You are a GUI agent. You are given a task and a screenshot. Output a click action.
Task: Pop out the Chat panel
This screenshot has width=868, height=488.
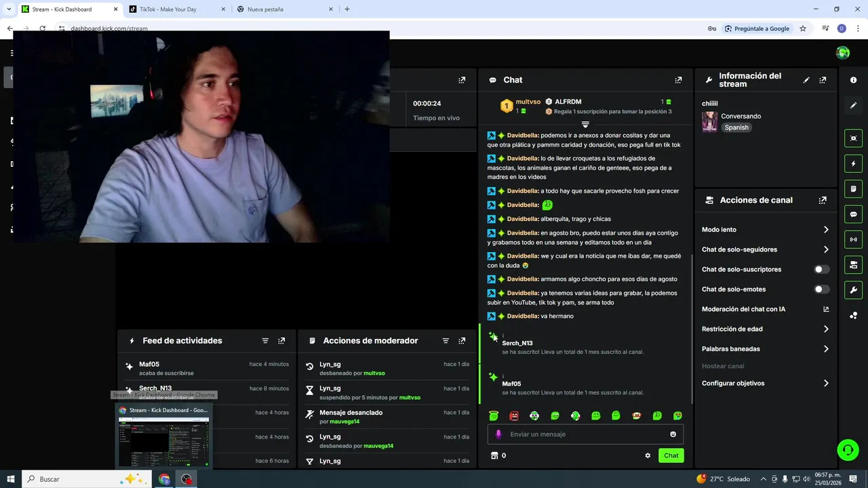678,80
